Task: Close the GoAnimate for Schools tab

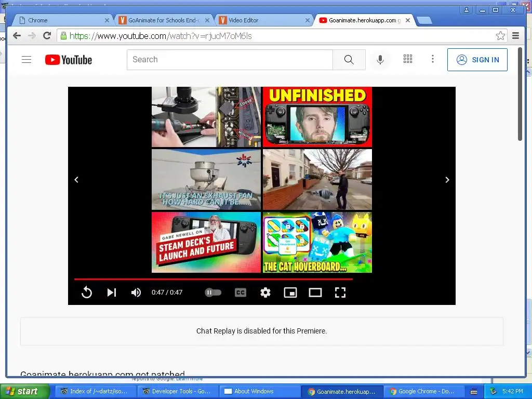Action: click(x=207, y=20)
